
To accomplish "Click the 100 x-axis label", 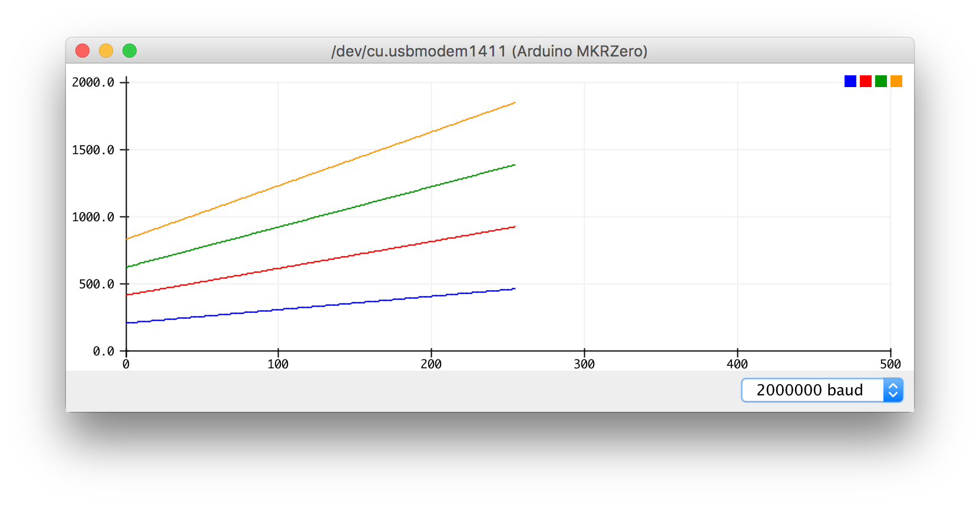I will click(278, 364).
